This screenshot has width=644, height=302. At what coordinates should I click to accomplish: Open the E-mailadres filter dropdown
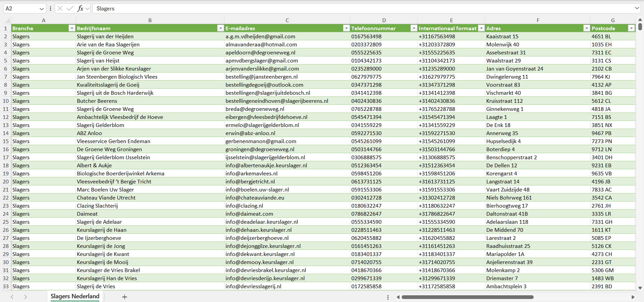[346, 28]
